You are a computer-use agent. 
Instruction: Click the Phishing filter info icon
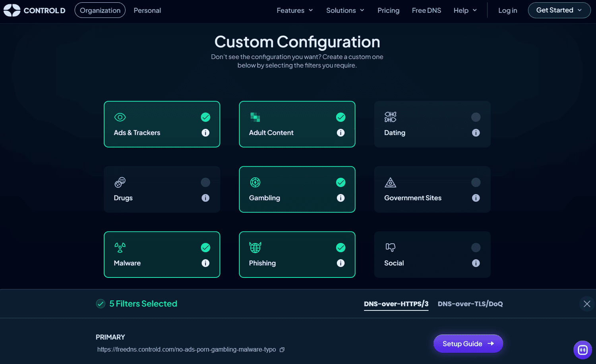click(341, 263)
